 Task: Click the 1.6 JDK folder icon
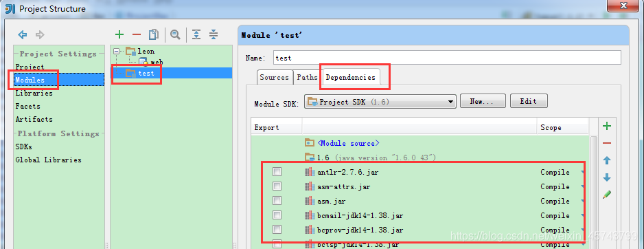pos(310,158)
